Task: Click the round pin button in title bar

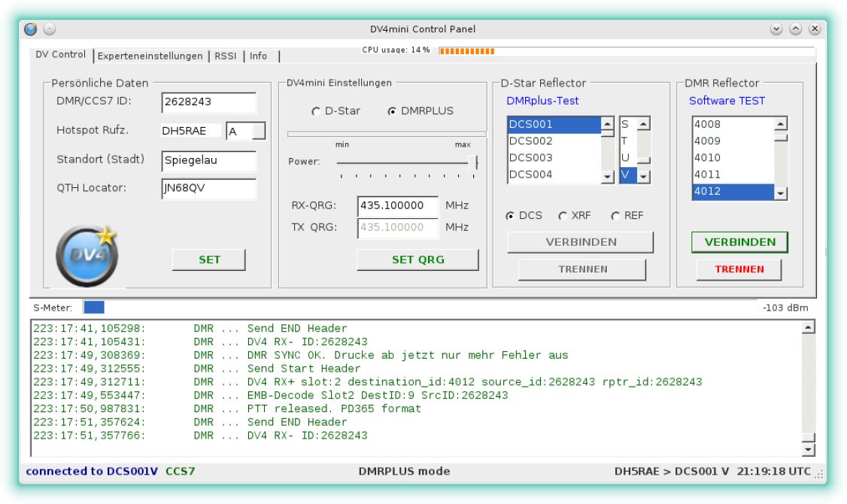Action: (49, 29)
